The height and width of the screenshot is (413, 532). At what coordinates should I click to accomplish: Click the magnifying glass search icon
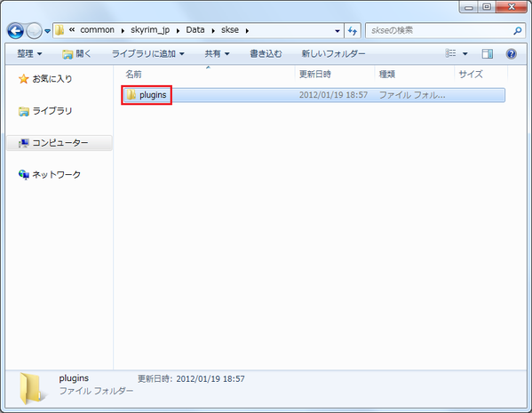518,31
